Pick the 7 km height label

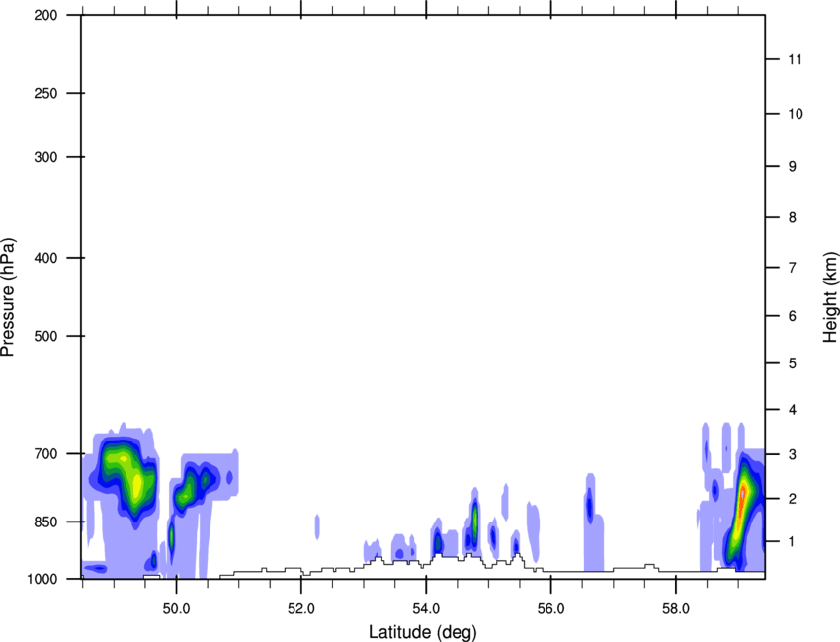pos(793,268)
